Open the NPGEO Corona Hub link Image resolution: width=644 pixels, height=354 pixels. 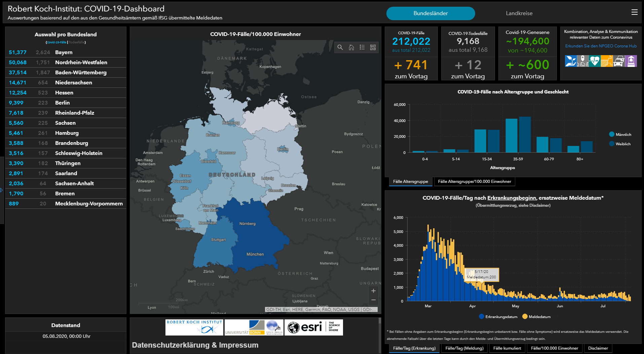click(601, 46)
